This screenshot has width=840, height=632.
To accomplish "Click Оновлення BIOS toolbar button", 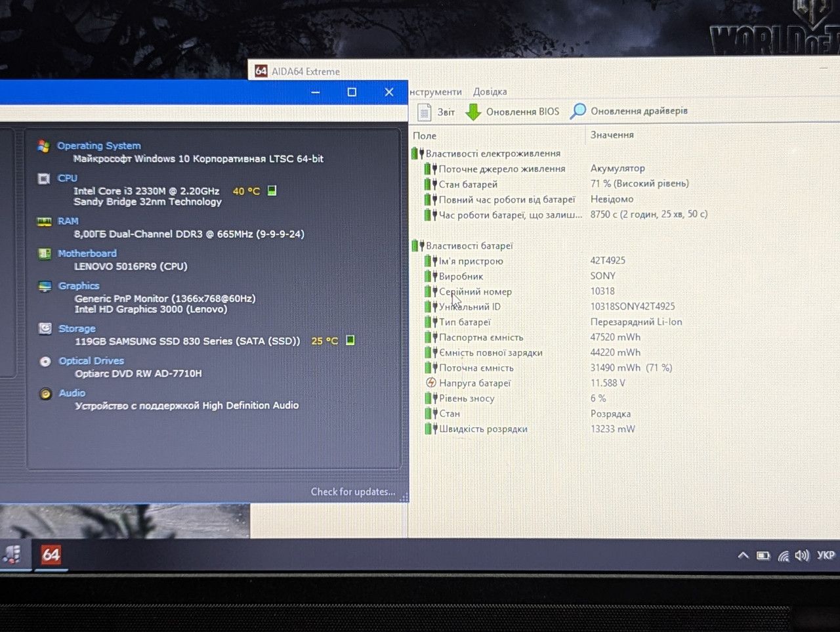I will coord(513,112).
